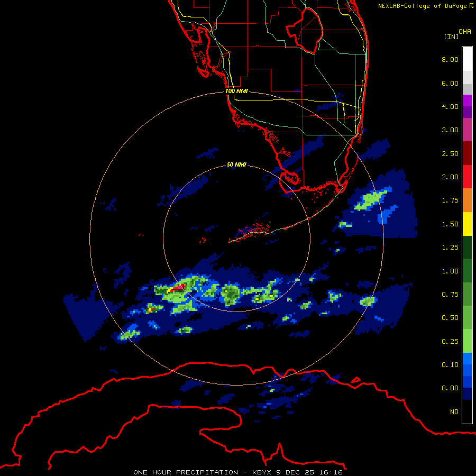Select the pink swatch beside 3.00
Image resolution: width=476 pixels, height=476 pixels.
(x=467, y=130)
